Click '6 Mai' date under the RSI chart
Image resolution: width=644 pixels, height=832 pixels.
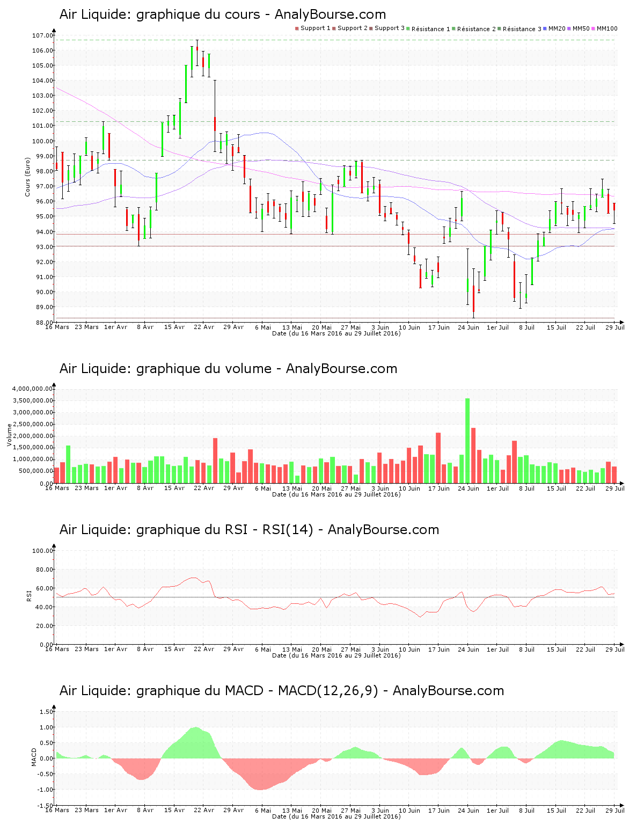263,649
